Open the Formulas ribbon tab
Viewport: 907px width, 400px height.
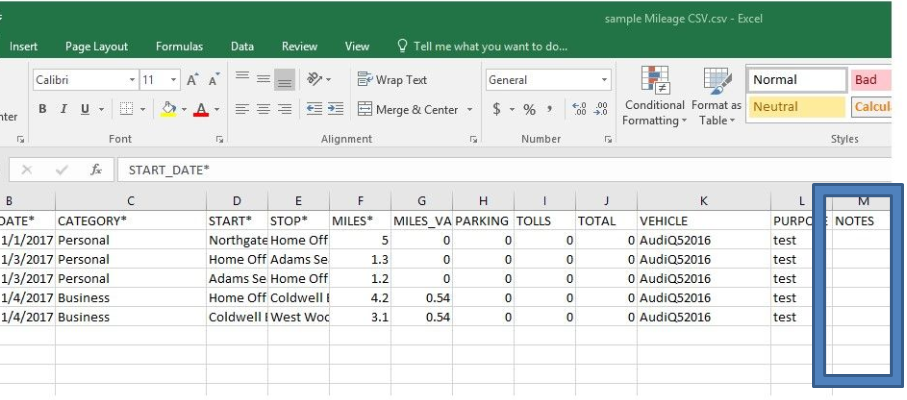pyautogui.click(x=178, y=46)
